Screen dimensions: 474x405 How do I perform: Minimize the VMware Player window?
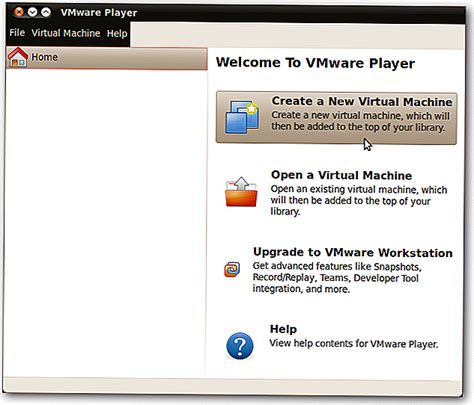tap(33, 12)
